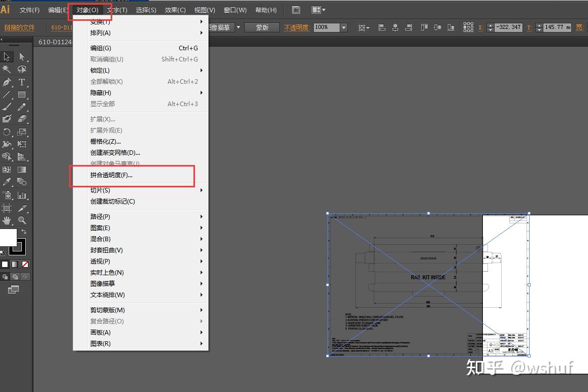588x392 pixels.
Task: Select the Pen tool
Action: click(7, 82)
